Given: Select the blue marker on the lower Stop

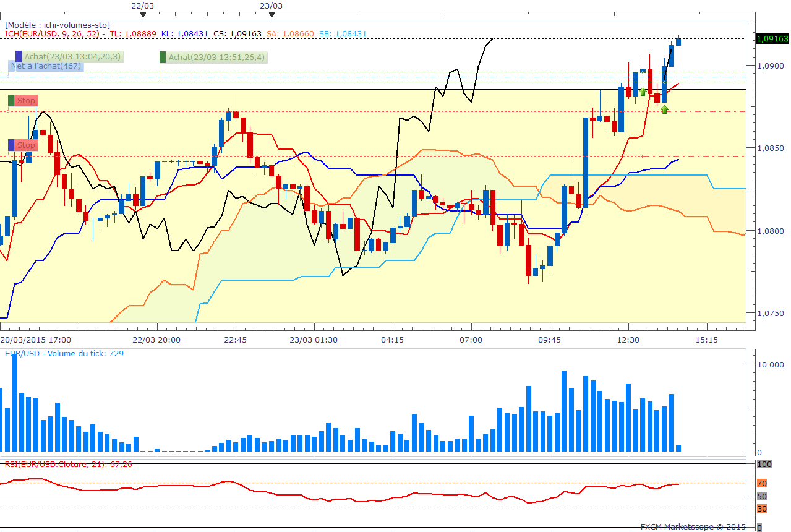Looking at the screenshot, I should click(x=11, y=145).
